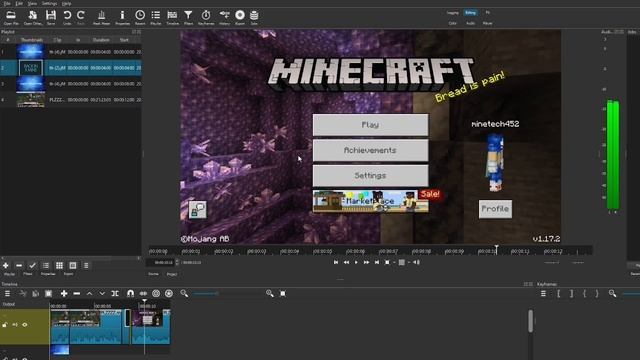
Task: Toggle timeline snapping magnet
Action: tap(130, 293)
